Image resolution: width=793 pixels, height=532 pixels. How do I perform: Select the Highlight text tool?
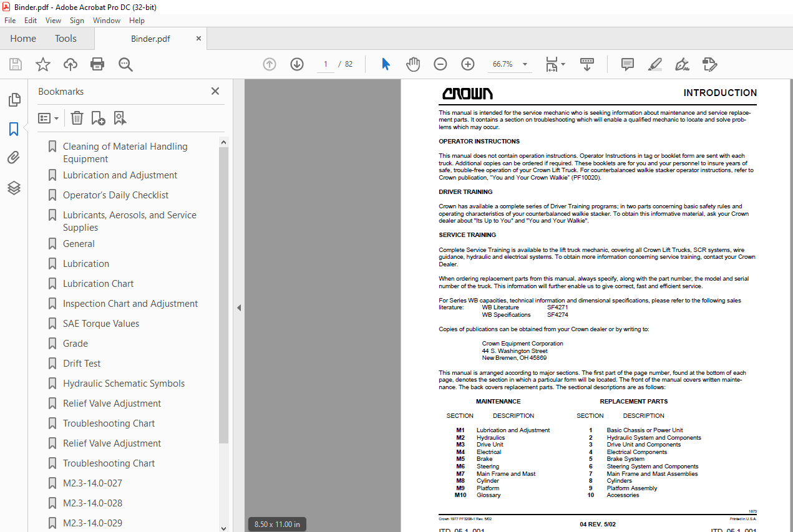point(654,64)
